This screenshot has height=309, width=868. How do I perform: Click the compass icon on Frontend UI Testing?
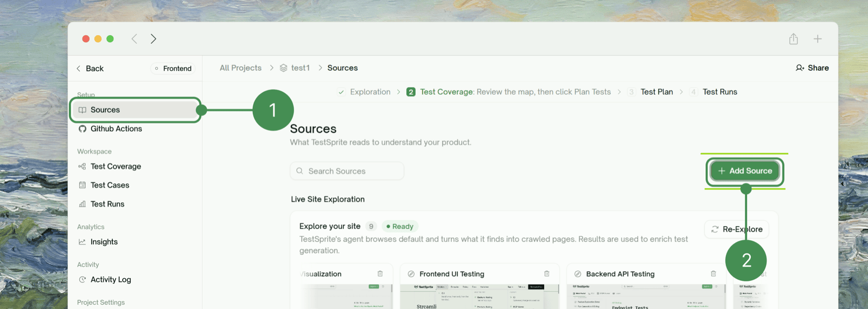pos(411,274)
